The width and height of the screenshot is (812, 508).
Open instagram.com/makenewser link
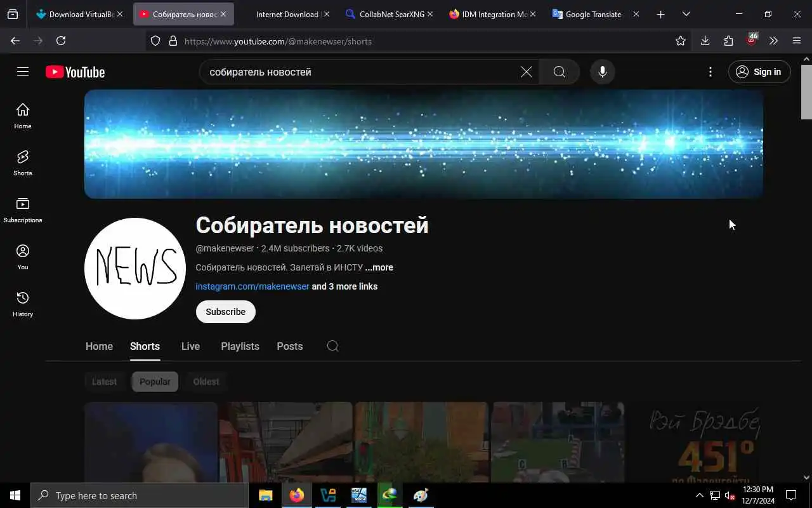point(252,286)
